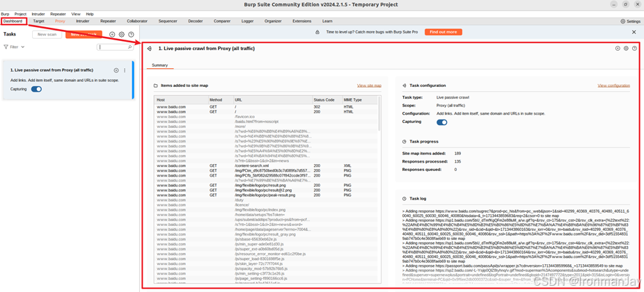The width and height of the screenshot is (644, 292).
Task: Sort by the Host column header
Action: [181, 100]
